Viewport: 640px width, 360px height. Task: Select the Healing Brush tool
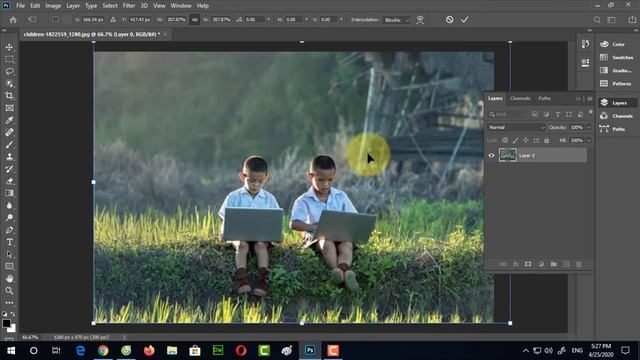tap(9, 132)
